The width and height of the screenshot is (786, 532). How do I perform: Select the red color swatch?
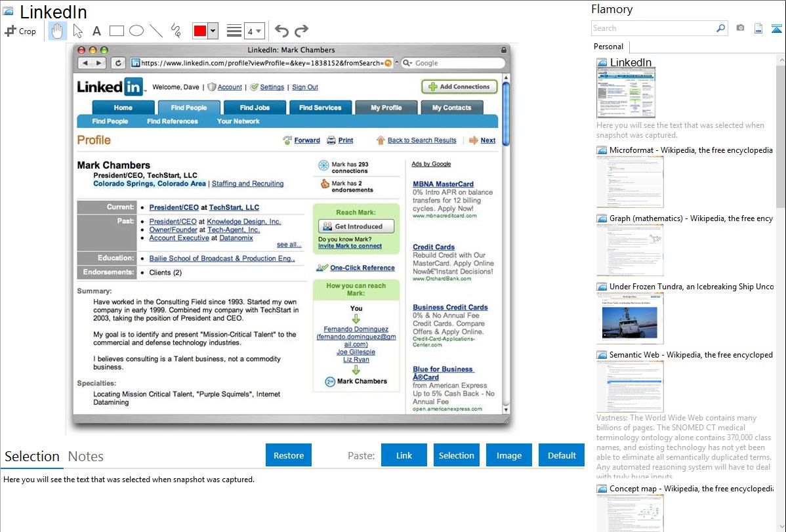tap(200, 31)
